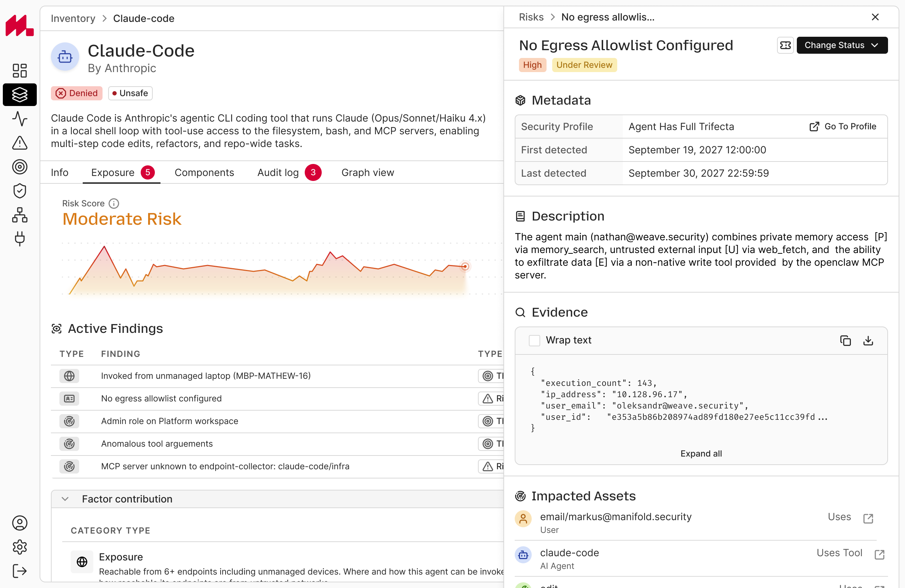Click the 'Claude-code' breadcrumb item
Viewport: 905px width, 588px height.
tap(144, 19)
